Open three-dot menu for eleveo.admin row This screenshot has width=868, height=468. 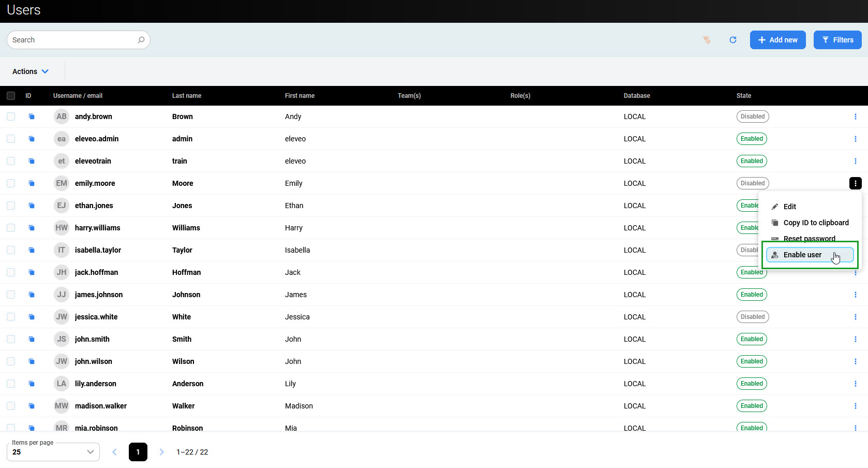coord(855,139)
